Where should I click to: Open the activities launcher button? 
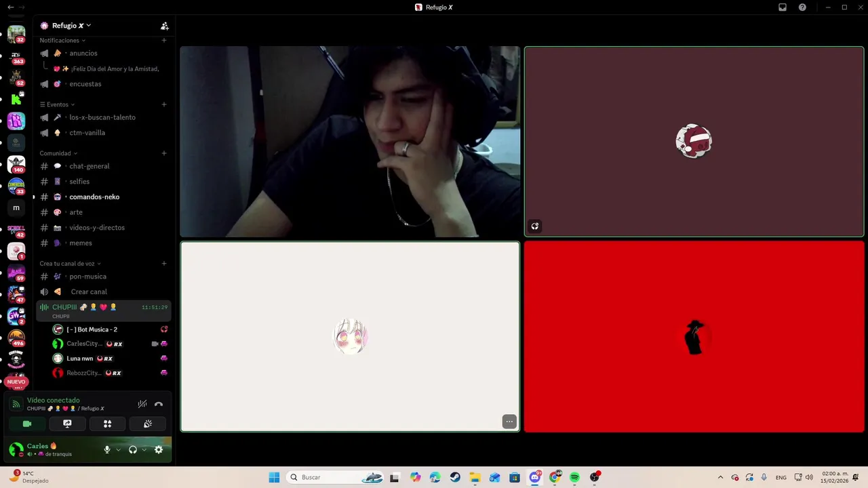(107, 424)
